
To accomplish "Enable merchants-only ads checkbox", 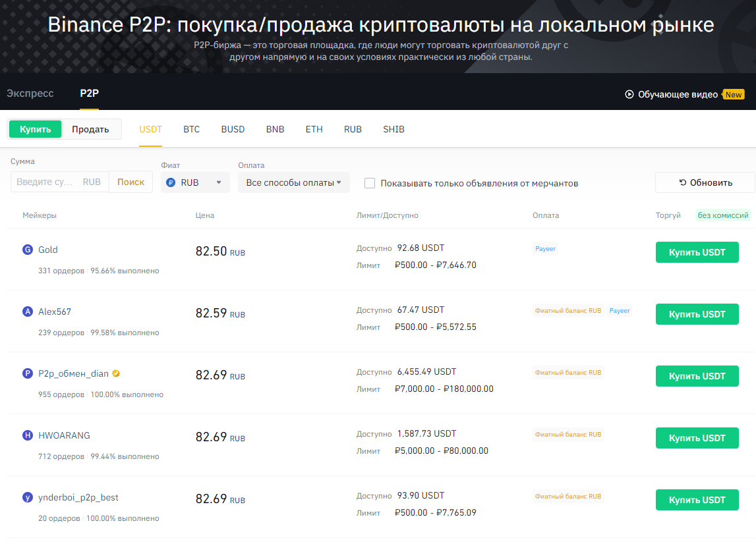I will (x=370, y=183).
